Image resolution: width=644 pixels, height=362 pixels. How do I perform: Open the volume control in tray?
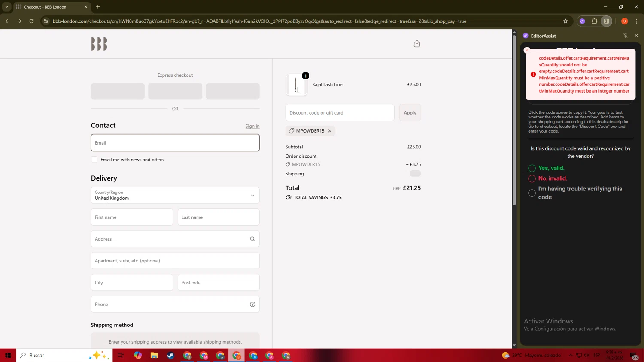click(x=587, y=355)
